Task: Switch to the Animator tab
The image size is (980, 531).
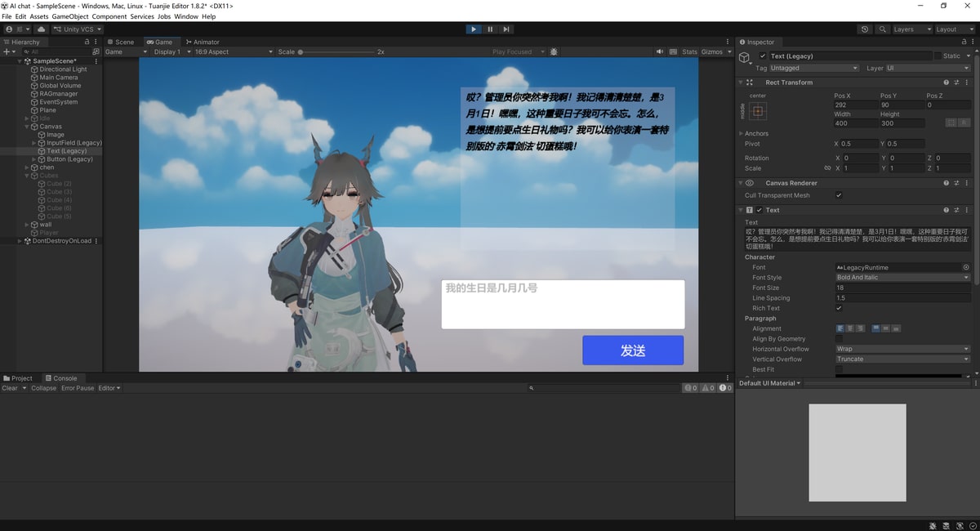Action: 203,42
